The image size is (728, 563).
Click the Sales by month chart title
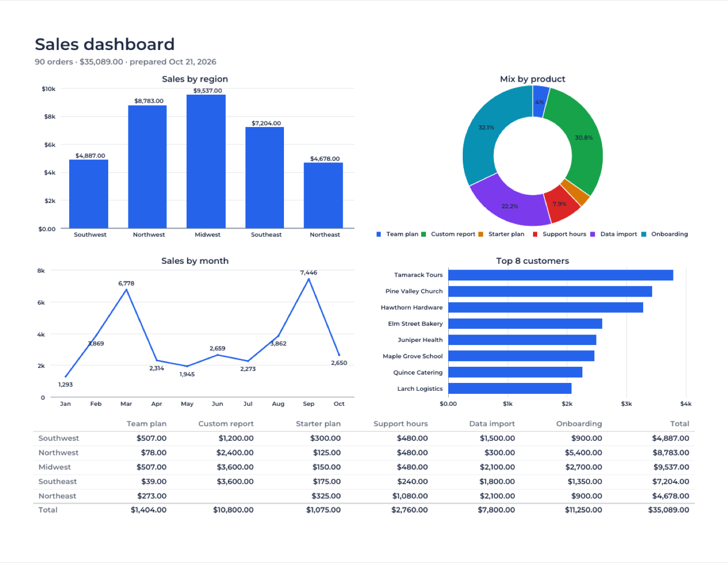click(195, 261)
